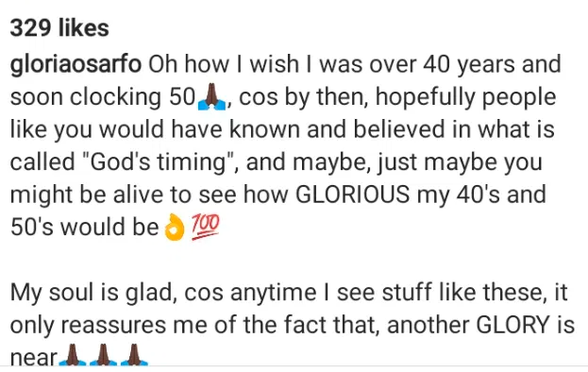Click the last praying hands emoji after "near"
588x372 pixels.
[x=134, y=355]
